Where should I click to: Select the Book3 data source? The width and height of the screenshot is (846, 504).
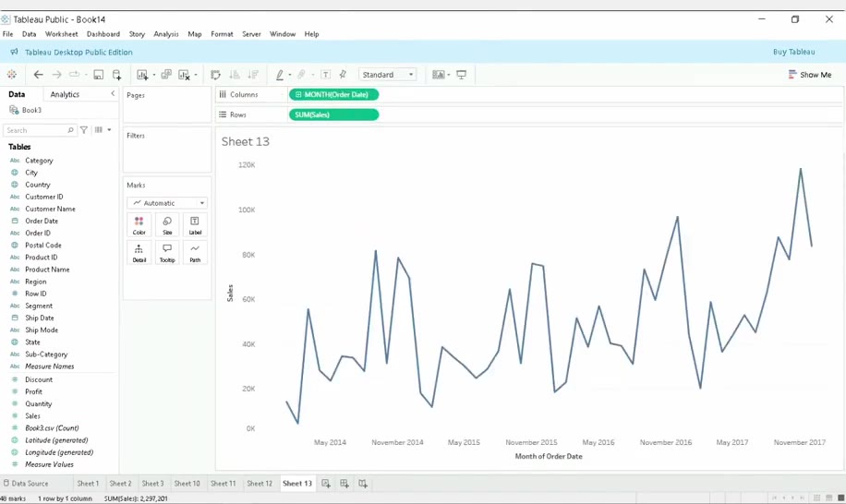coord(31,110)
